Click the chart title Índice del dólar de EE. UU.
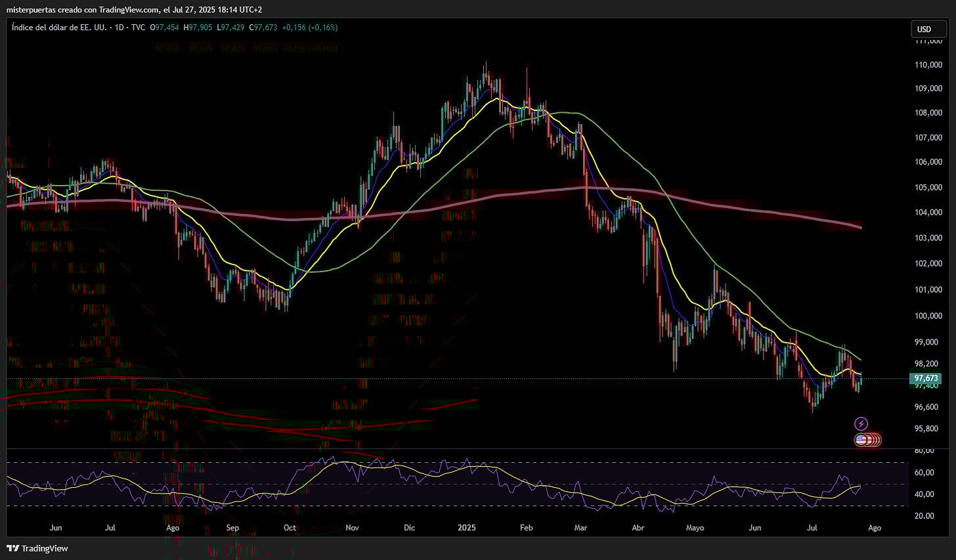 (59, 28)
